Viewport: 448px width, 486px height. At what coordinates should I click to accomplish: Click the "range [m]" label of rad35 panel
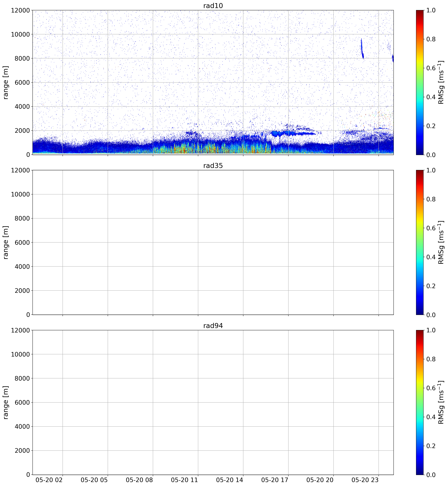tap(6, 242)
